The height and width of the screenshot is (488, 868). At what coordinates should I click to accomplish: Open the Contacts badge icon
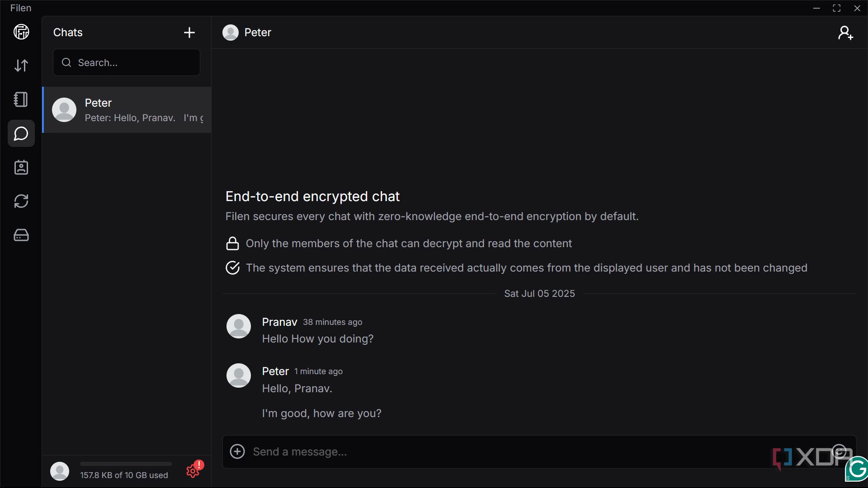[21, 168]
